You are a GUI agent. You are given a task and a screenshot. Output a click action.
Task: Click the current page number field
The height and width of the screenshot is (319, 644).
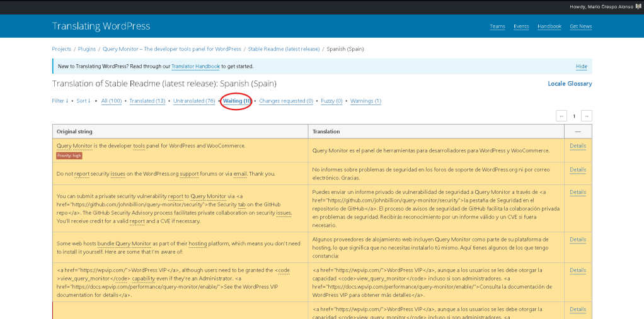pyautogui.click(x=574, y=116)
